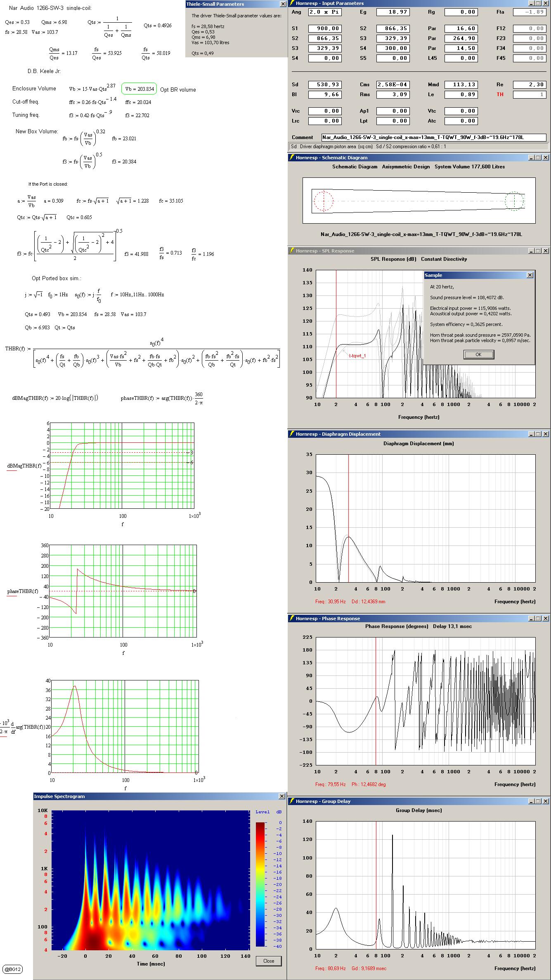Click the S1 field with 900,00

click(325, 28)
